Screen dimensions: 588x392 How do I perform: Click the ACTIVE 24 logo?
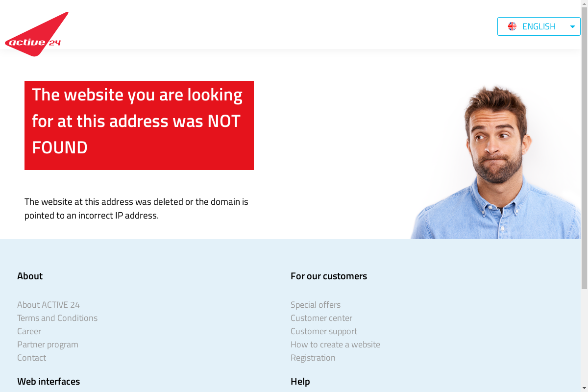(37, 34)
